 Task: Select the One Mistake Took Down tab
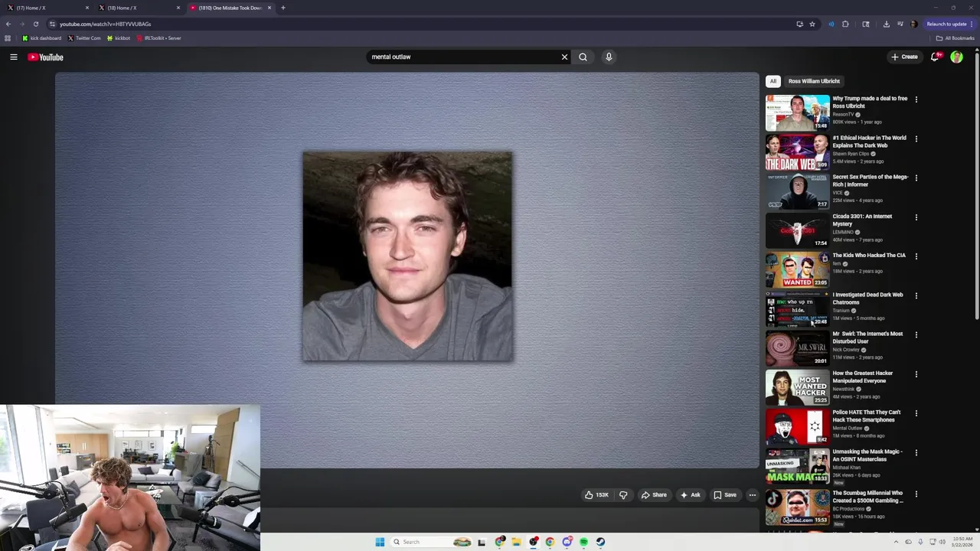click(230, 8)
